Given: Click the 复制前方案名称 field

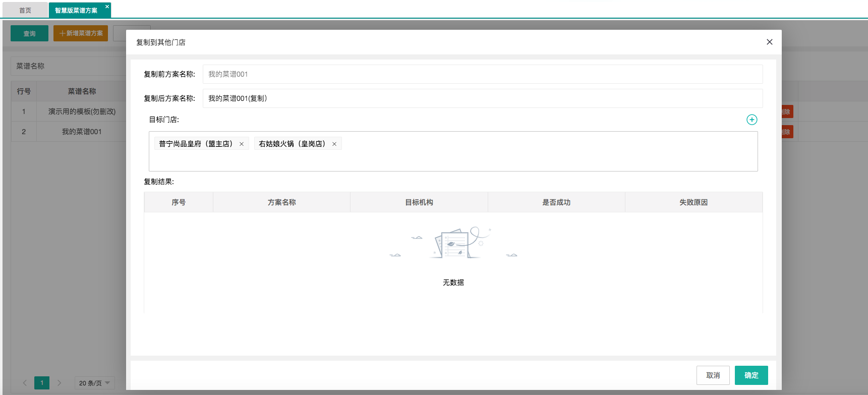Looking at the screenshot, I should click(x=482, y=74).
